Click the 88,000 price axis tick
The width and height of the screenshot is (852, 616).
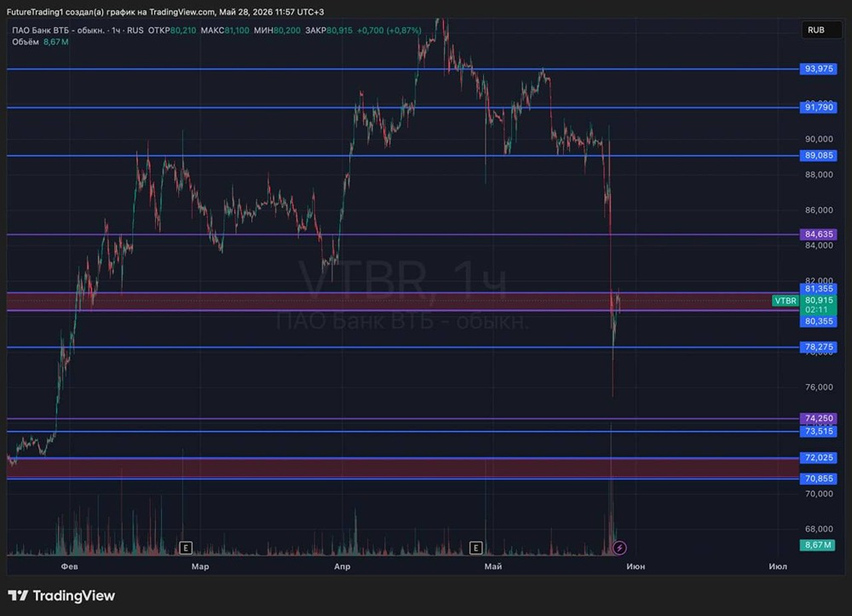point(819,175)
